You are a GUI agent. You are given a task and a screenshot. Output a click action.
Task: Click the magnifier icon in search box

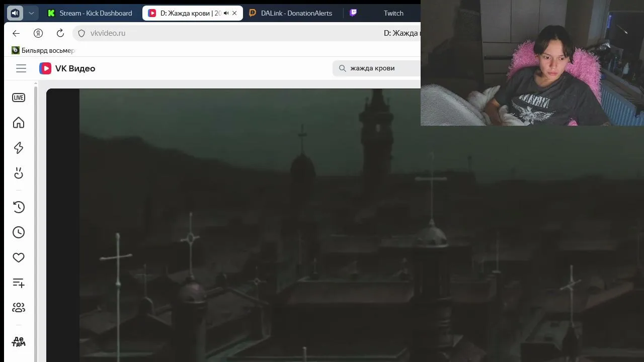343,68
